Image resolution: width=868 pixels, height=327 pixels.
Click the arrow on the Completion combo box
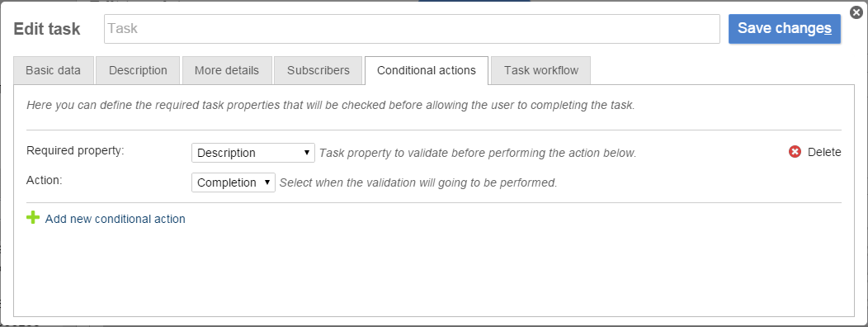coord(267,182)
